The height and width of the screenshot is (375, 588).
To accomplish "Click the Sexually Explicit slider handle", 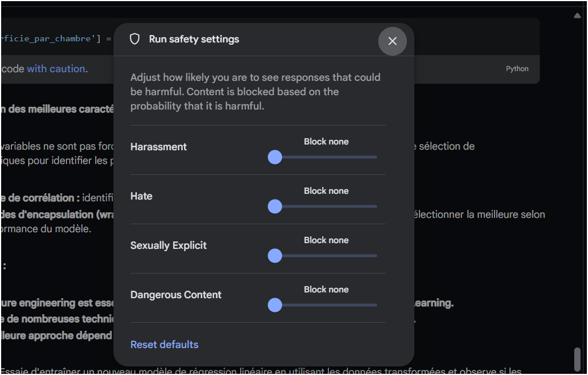I will 275,256.
